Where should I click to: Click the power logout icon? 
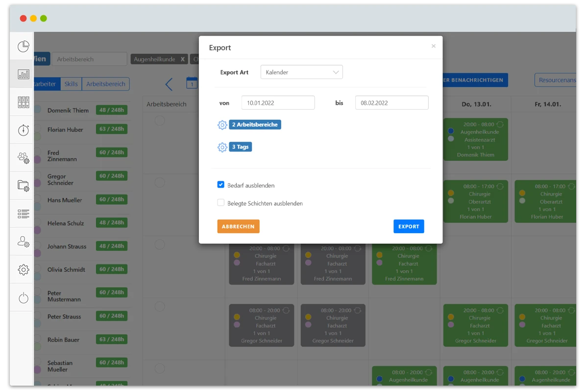tap(24, 297)
